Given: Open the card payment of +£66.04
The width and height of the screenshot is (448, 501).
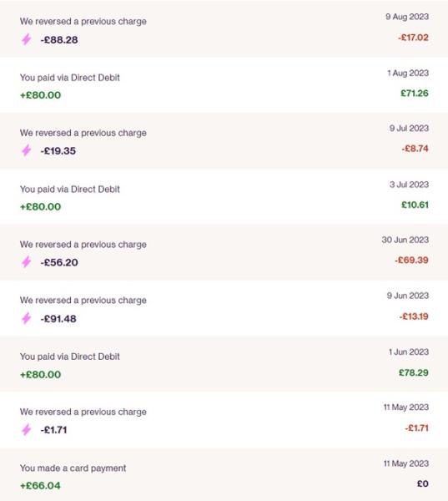Looking at the screenshot, I should [x=224, y=475].
